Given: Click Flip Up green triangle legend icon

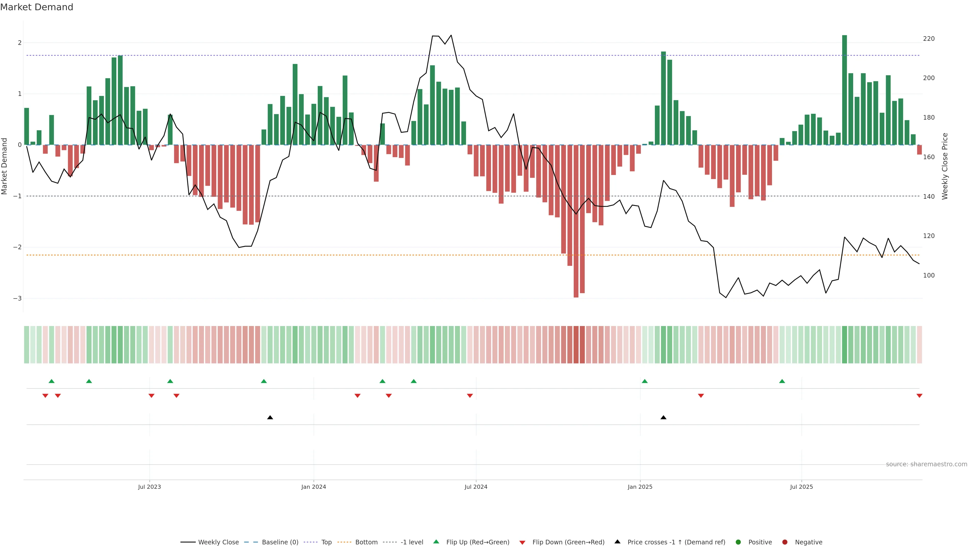Looking at the screenshot, I should [436, 542].
